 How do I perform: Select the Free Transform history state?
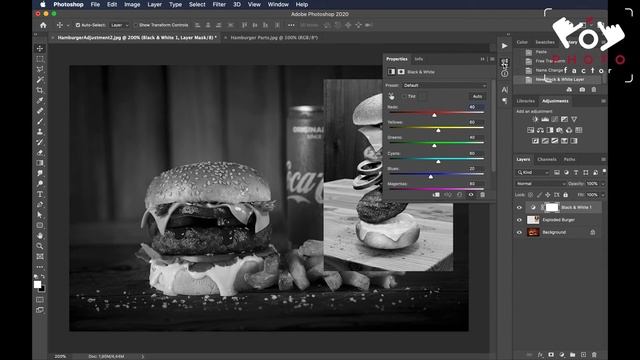coord(550,61)
